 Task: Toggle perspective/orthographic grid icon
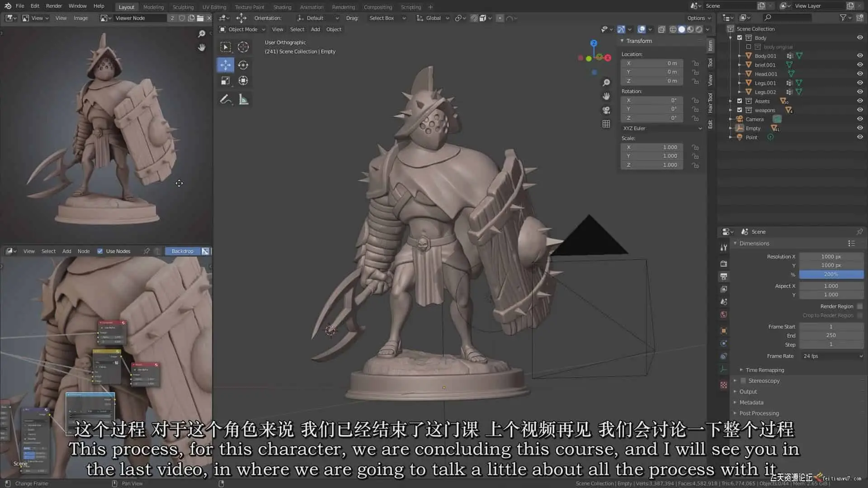pyautogui.click(x=606, y=124)
